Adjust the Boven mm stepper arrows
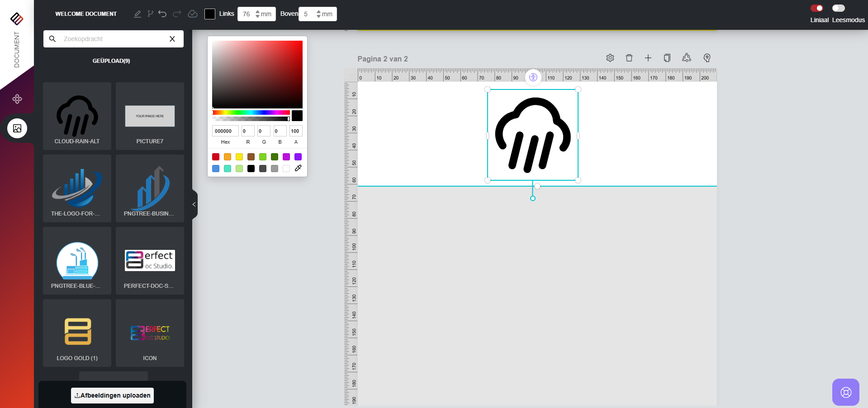This screenshot has height=408, width=868. coord(318,14)
